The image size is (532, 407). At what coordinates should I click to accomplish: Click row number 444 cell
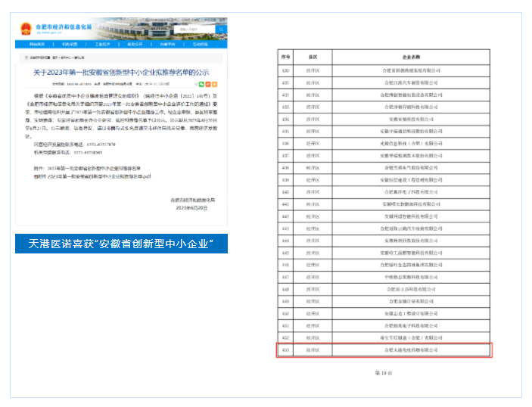pos(285,241)
